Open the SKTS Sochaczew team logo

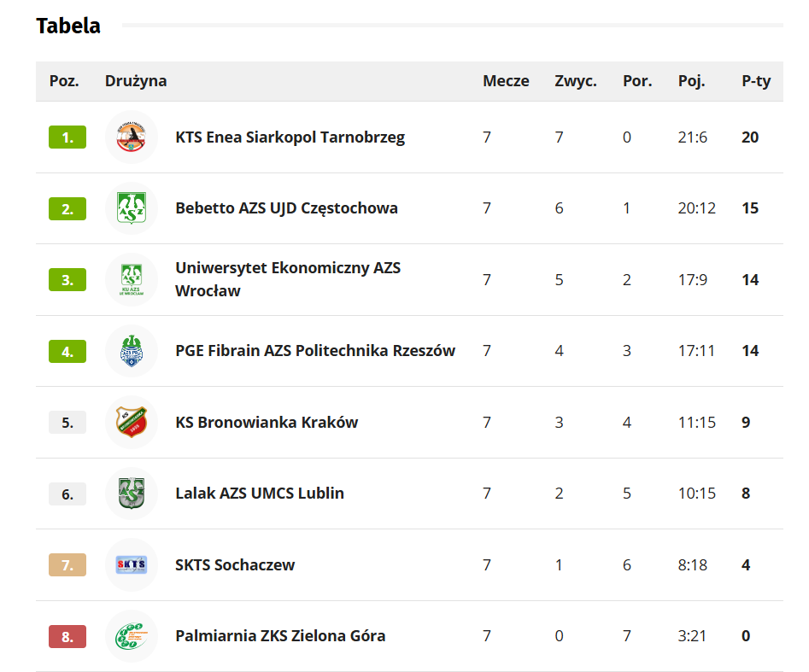click(x=132, y=564)
